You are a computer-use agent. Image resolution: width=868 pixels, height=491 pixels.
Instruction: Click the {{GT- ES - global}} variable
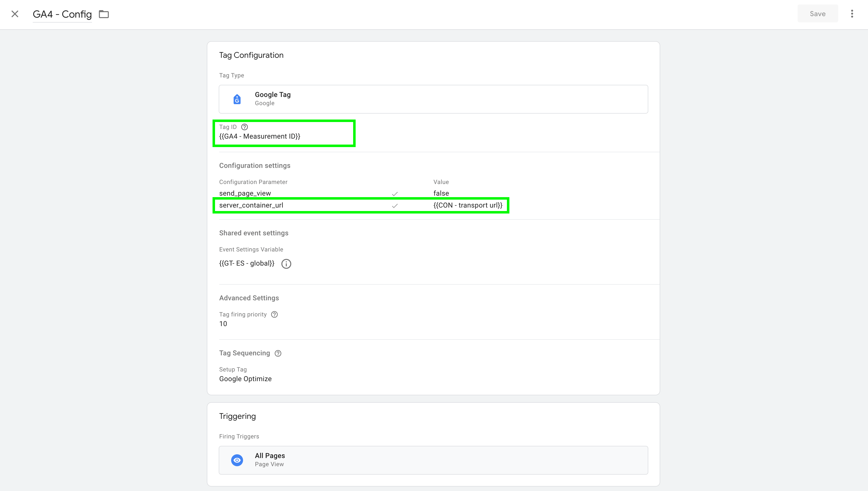(247, 263)
